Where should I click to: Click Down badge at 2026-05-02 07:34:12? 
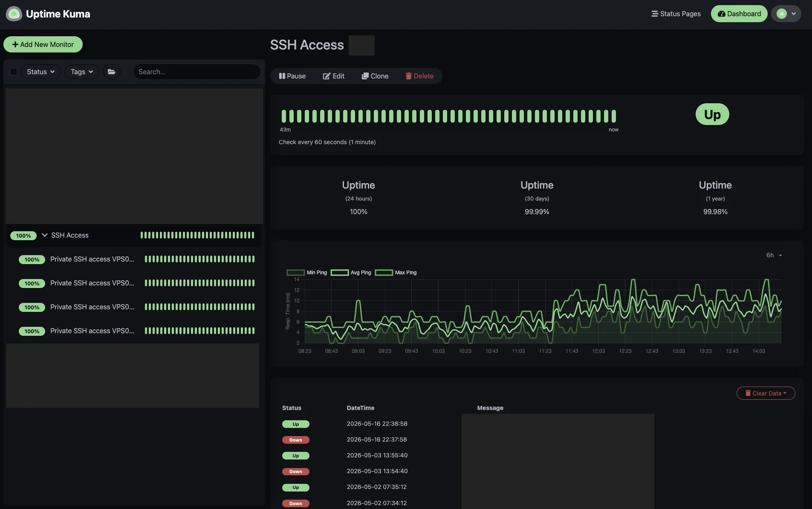coord(296,503)
